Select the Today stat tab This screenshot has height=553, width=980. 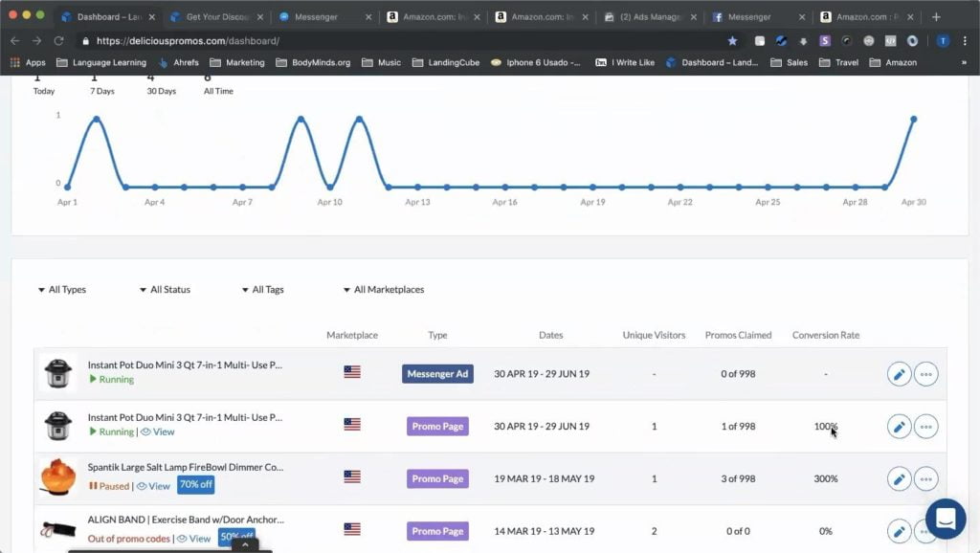coord(44,84)
